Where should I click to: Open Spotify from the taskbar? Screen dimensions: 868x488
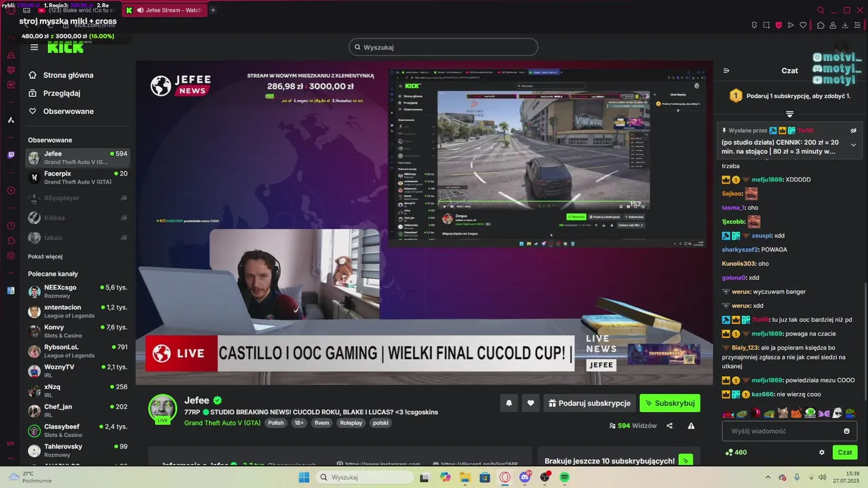click(564, 477)
